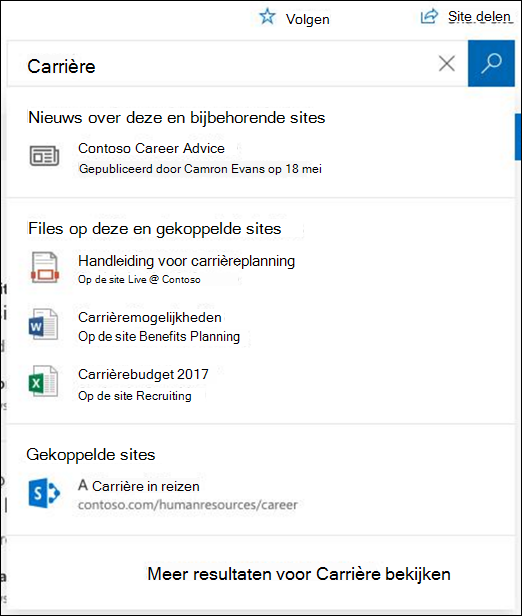Open Handleiding voor carrièreplanning file
The height and width of the screenshot is (616, 522).
pyautogui.click(x=187, y=261)
